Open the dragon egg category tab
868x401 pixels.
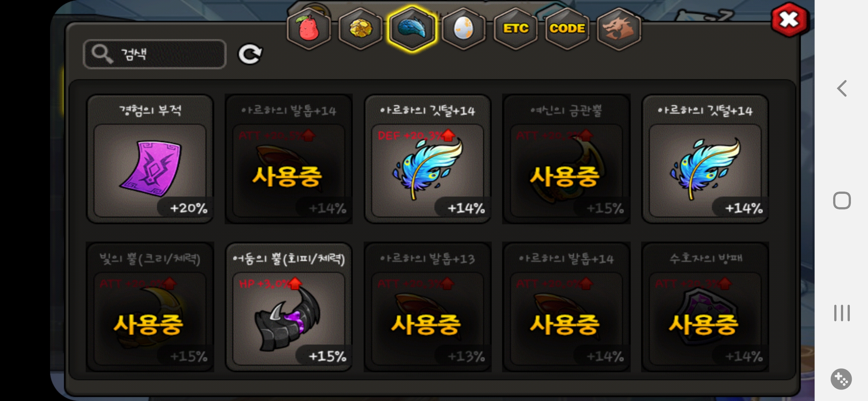(x=464, y=29)
